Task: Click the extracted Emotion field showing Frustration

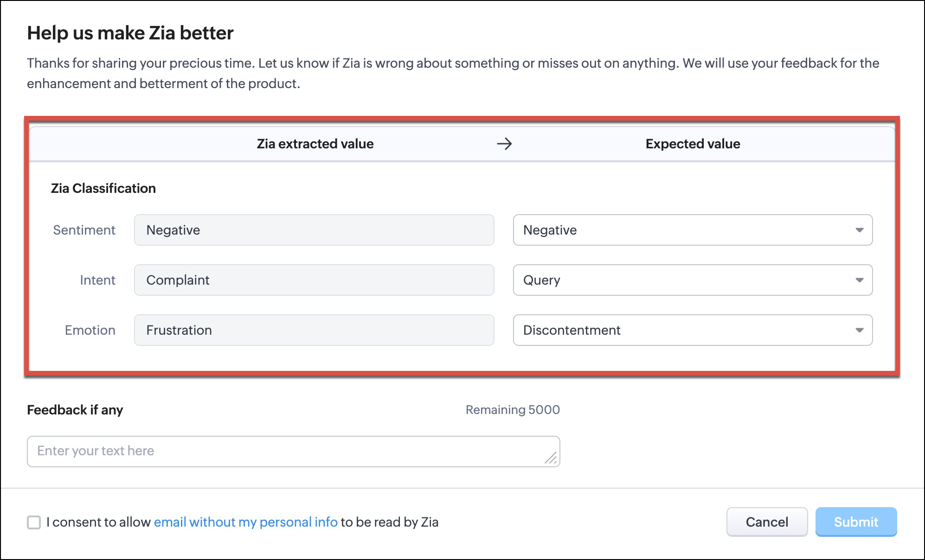Action: click(314, 330)
